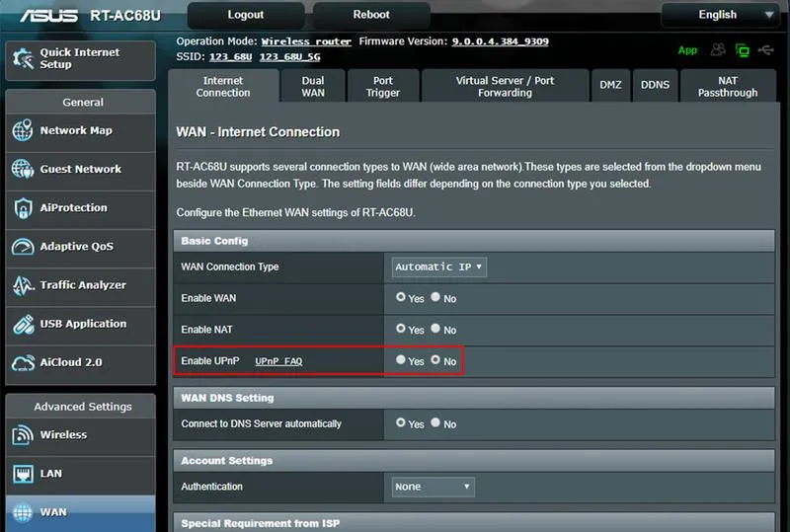Open Adaptive QoS menu label

pyautogui.click(x=77, y=247)
